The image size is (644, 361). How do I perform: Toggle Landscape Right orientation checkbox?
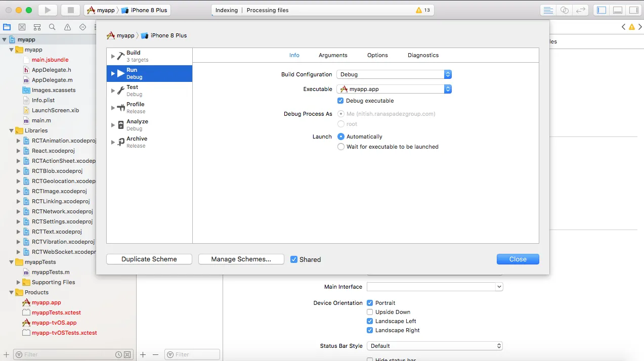coord(370,330)
